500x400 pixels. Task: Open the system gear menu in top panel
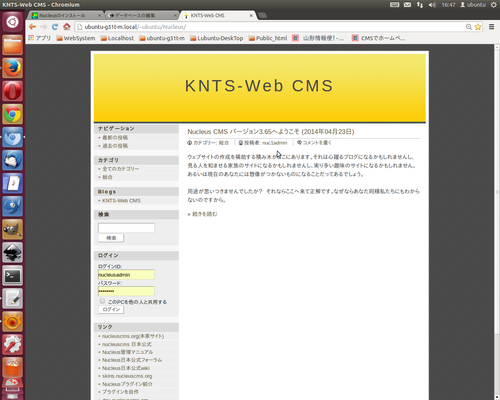(493, 5)
